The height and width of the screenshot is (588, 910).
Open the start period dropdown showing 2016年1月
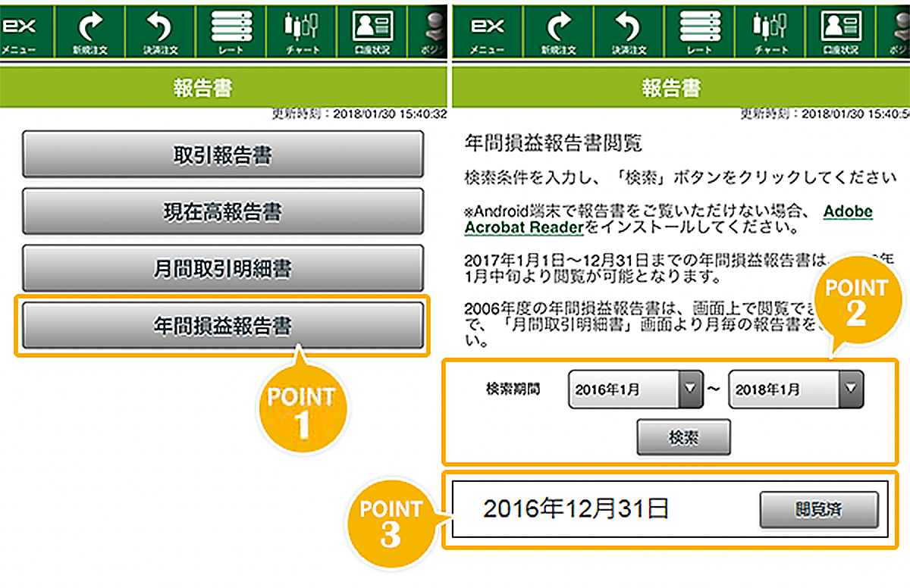point(634,389)
